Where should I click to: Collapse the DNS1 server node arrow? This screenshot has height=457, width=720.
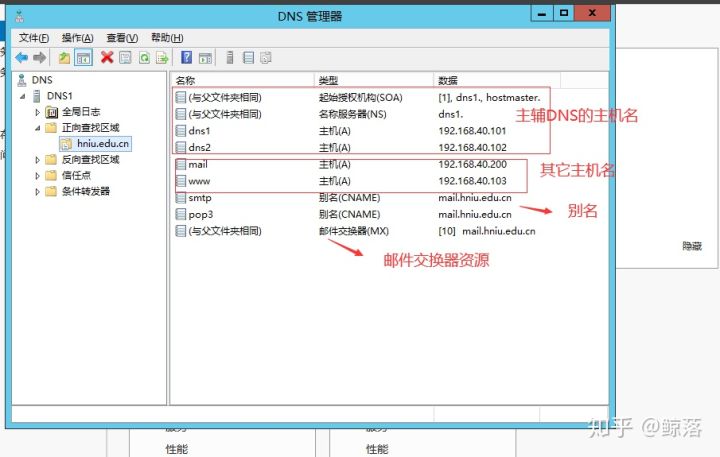pos(22,96)
